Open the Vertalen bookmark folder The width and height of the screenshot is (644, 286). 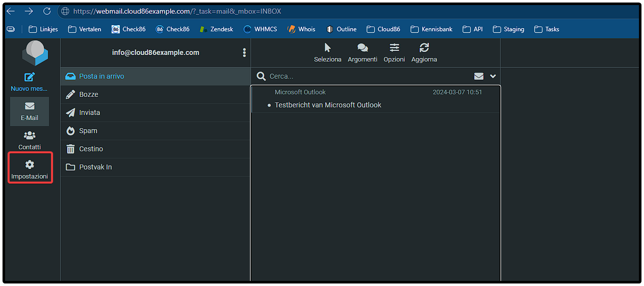pyautogui.click(x=84, y=29)
